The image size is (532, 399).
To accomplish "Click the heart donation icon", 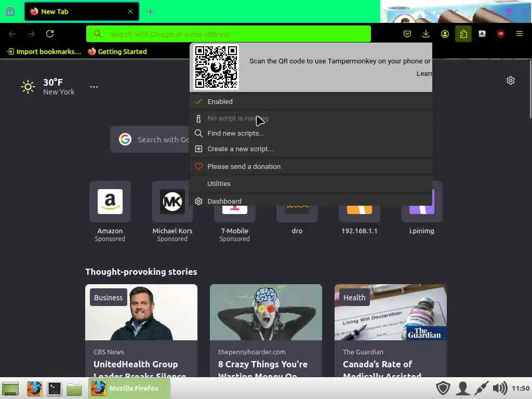I will click(x=198, y=167).
